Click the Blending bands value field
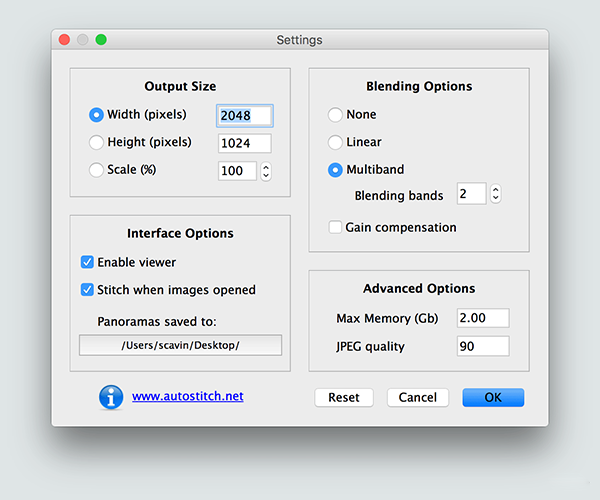The image size is (600, 500). 471,194
